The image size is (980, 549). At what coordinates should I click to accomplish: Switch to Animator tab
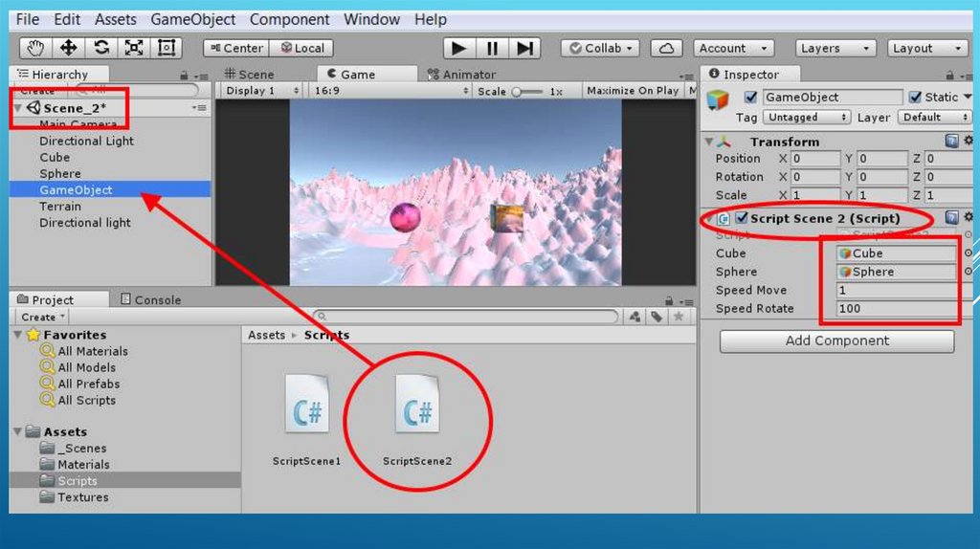pyautogui.click(x=461, y=75)
